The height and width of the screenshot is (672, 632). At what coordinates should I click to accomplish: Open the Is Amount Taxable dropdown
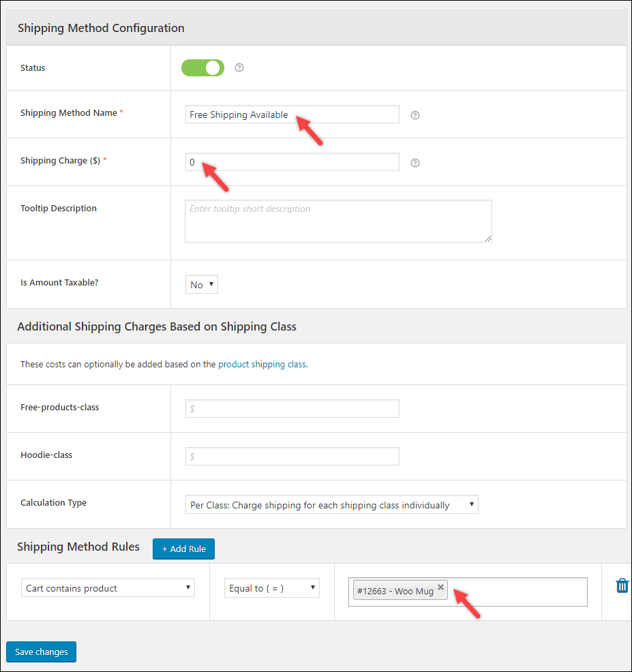202,285
